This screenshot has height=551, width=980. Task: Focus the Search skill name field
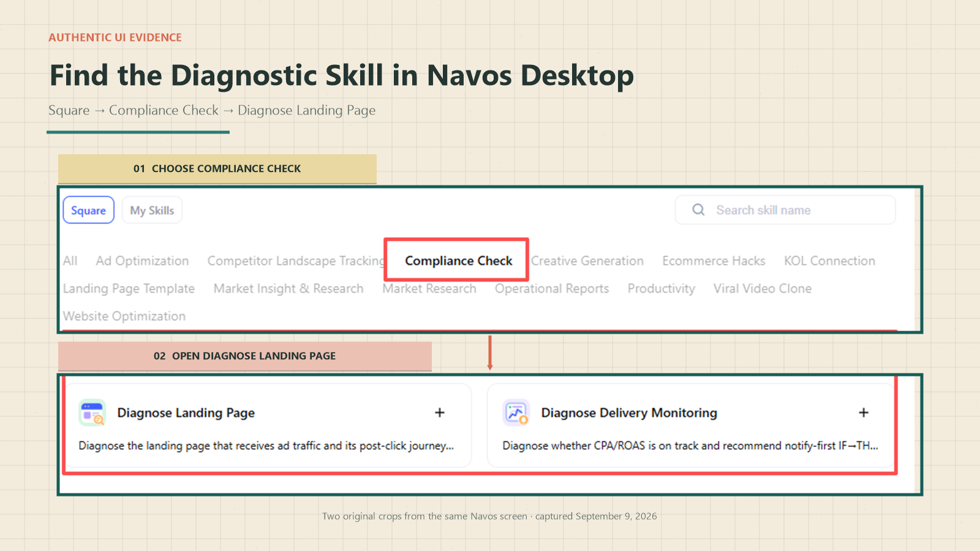[x=785, y=210]
